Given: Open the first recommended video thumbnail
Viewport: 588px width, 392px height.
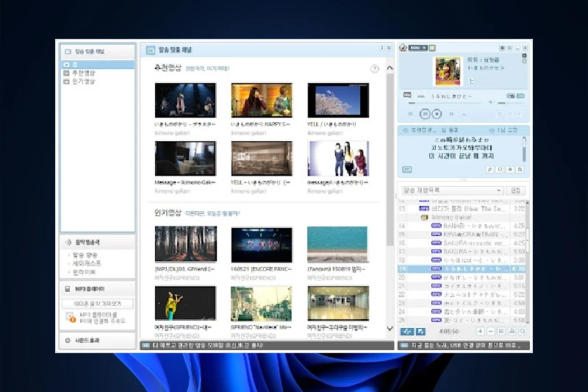Looking at the screenshot, I should [x=186, y=100].
